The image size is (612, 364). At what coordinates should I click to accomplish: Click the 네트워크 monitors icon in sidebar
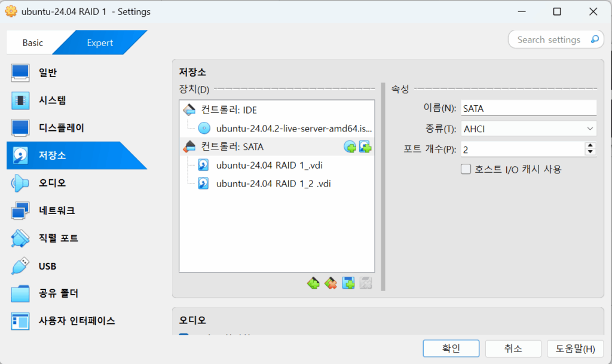pyautogui.click(x=20, y=210)
